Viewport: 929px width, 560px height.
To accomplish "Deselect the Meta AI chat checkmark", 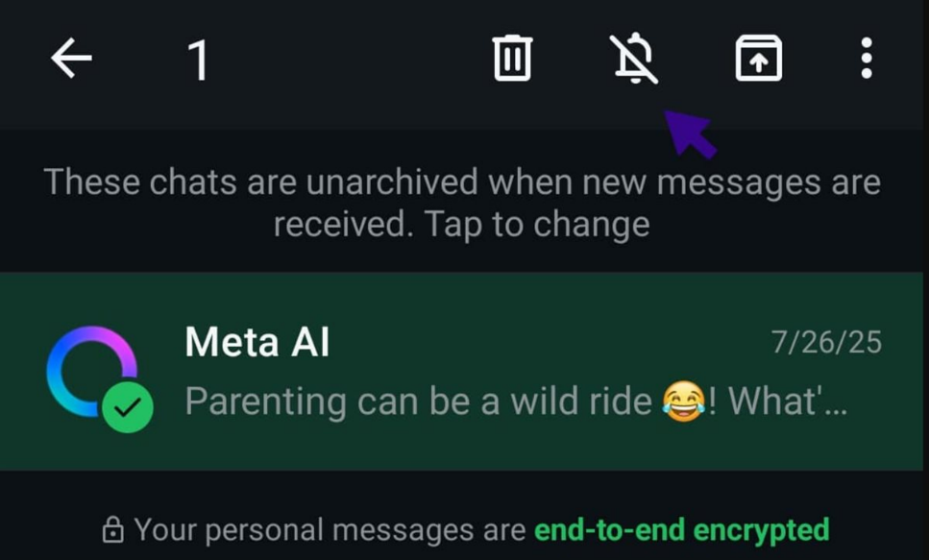I will coord(129,406).
